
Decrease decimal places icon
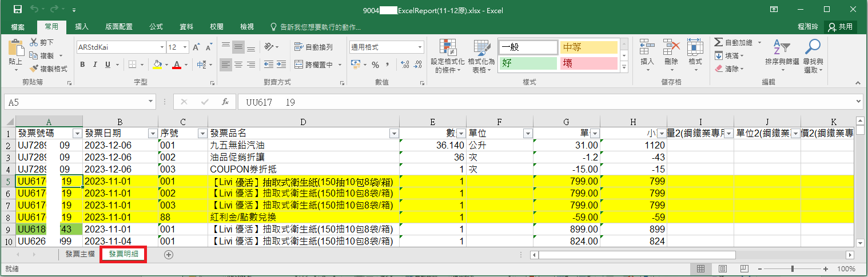tap(418, 65)
